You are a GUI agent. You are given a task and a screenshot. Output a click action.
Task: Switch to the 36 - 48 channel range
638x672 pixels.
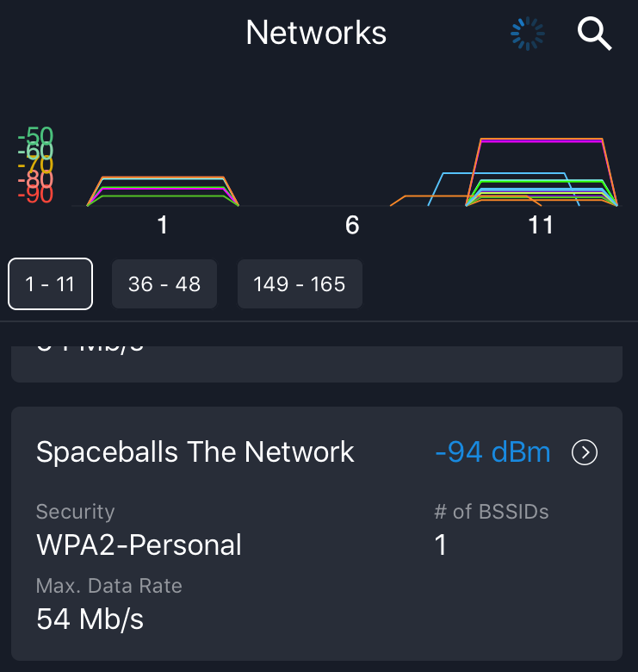click(x=164, y=283)
